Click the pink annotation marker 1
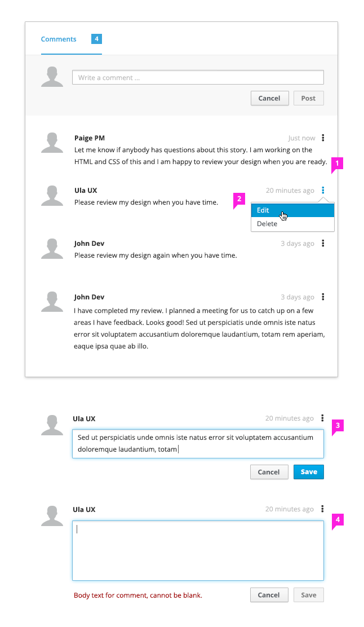 [x=337, y=164]
